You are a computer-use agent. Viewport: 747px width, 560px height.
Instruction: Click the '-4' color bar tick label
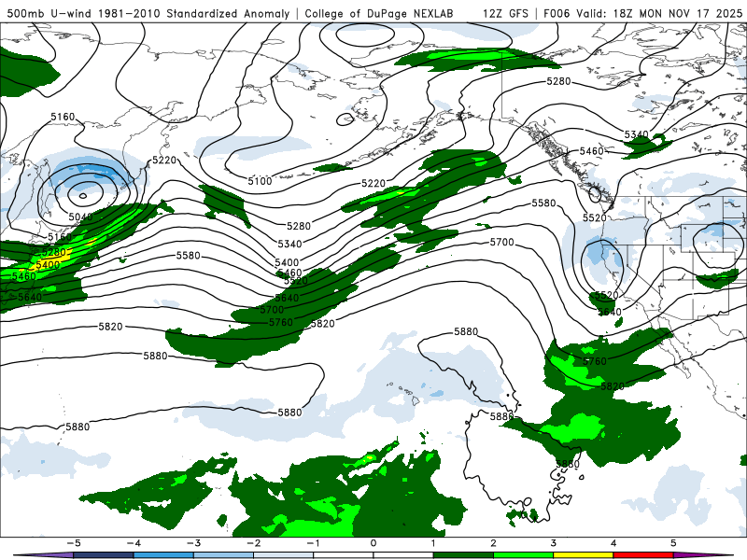click(x=134, y=543)
